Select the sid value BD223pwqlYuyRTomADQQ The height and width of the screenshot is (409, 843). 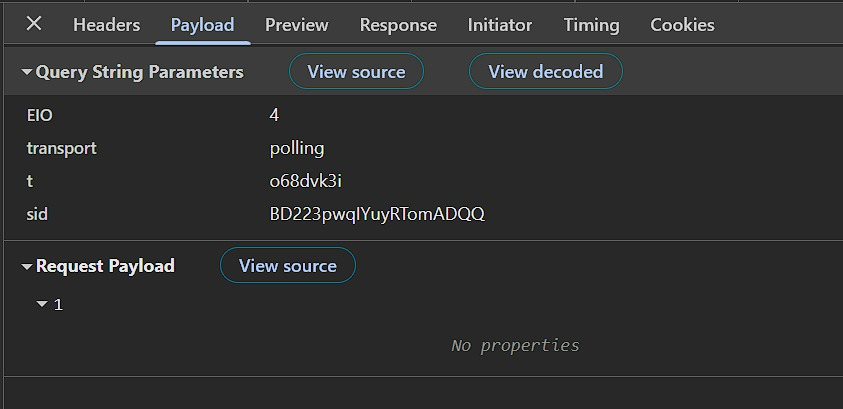(377, 214)
